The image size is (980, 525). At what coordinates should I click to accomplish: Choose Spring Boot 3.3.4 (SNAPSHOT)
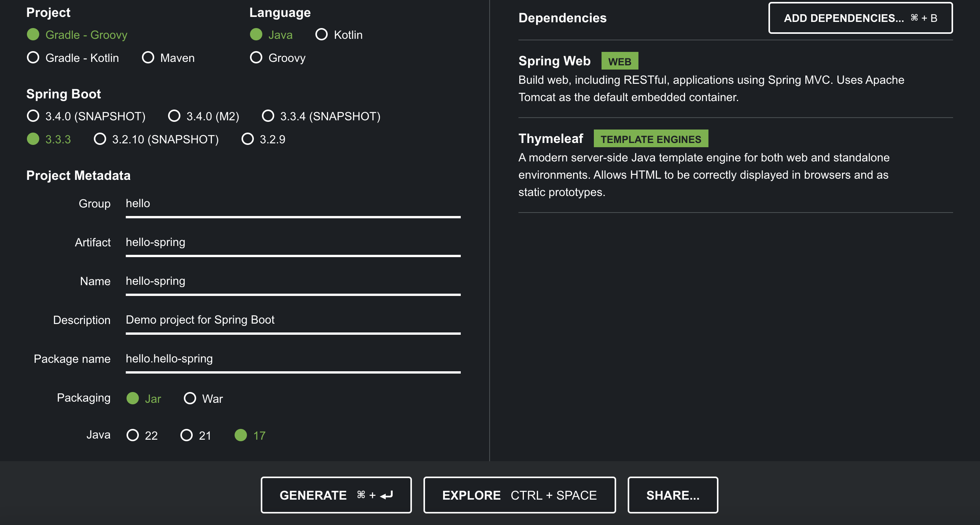(268, 116)
